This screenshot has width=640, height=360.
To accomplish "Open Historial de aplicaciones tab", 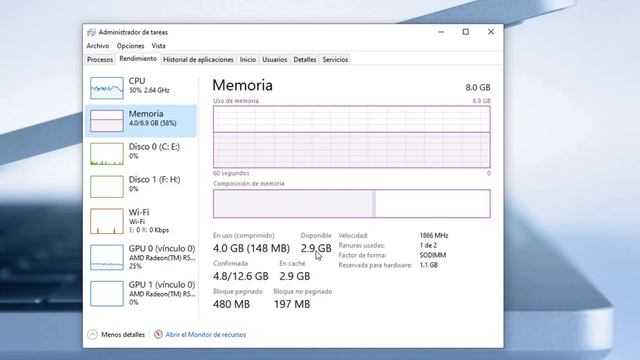I will 198,60.
